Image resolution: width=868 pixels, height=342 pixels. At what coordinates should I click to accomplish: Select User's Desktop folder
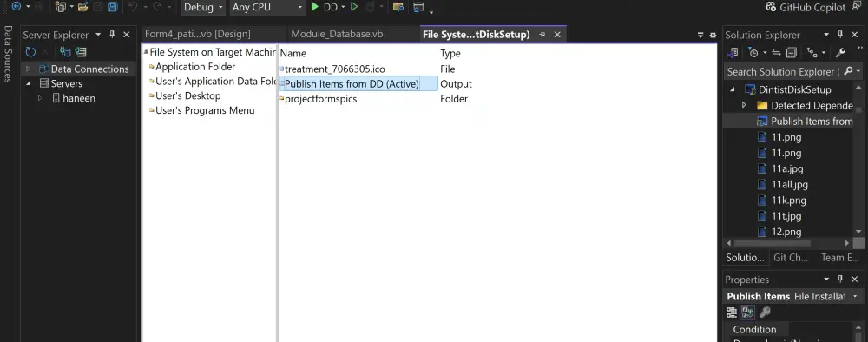[x=188, y=95]
